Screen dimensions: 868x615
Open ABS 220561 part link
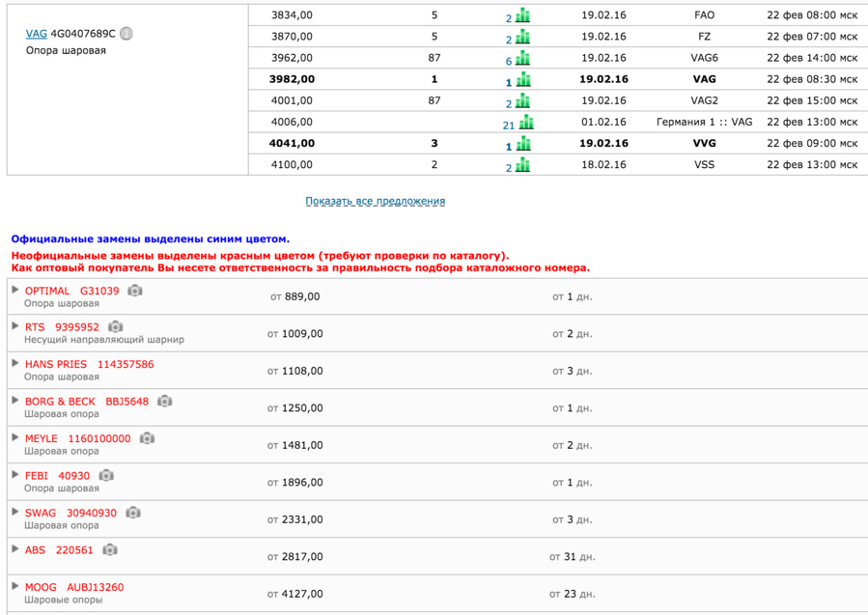[x=59, y=549]
